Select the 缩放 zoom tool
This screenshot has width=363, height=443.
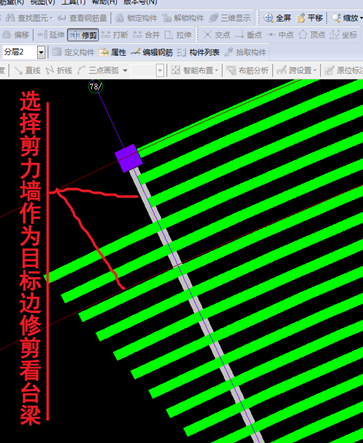click(347, 18)
